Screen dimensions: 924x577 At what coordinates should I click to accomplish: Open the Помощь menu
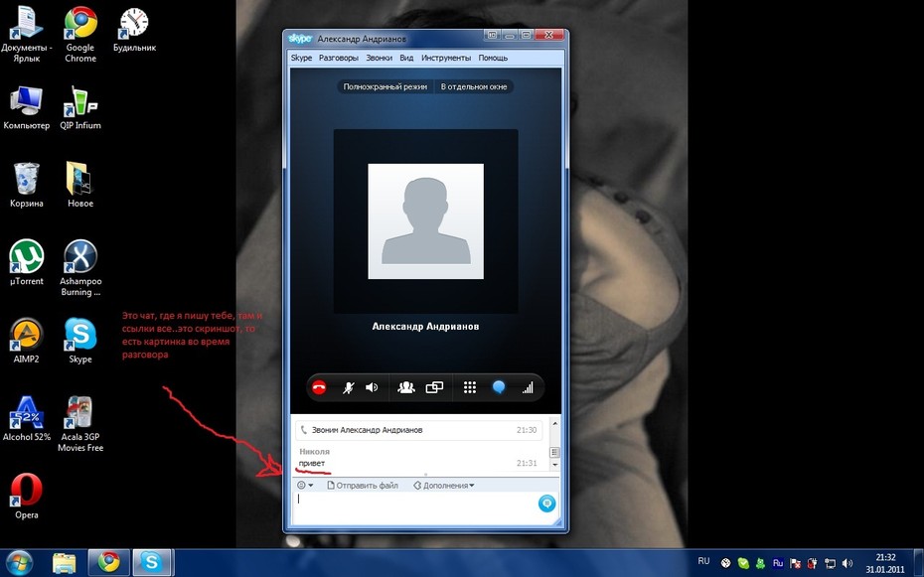coord(493,58)
